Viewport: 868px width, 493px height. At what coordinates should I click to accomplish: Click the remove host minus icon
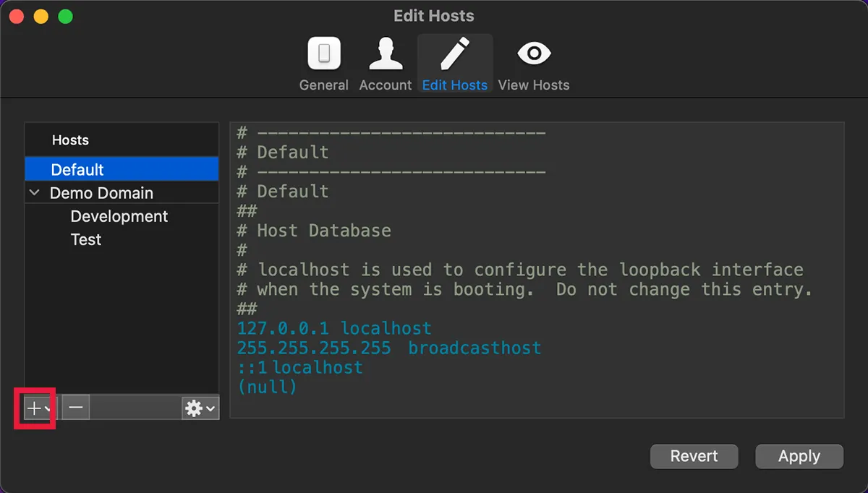tap(75, 408)
